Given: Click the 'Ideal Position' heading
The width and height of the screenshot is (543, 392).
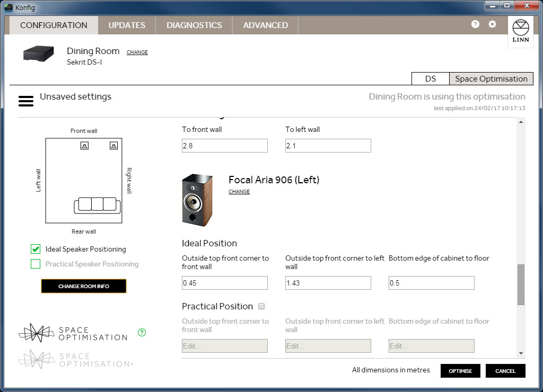Looking at the screenshot, I should [x=209, y=243].
